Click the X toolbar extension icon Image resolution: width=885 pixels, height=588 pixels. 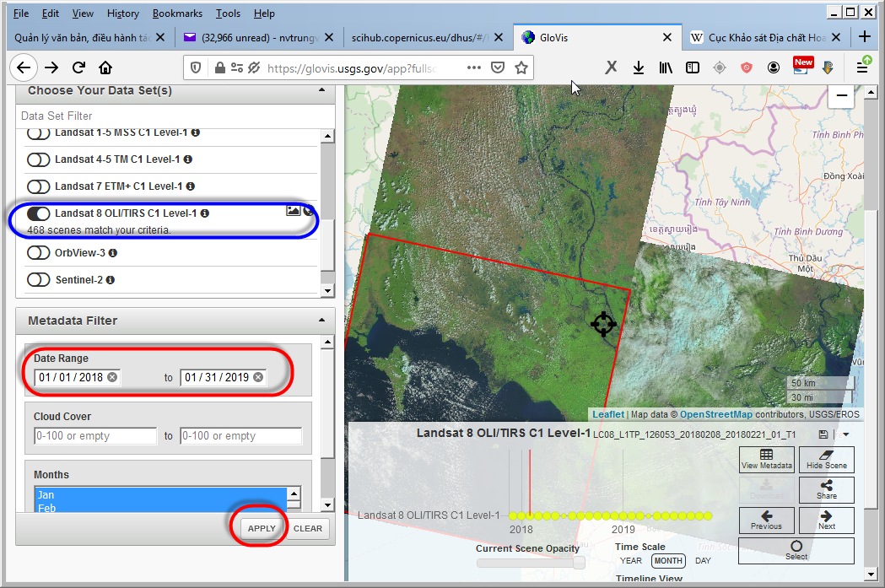(x=611, y=67)
